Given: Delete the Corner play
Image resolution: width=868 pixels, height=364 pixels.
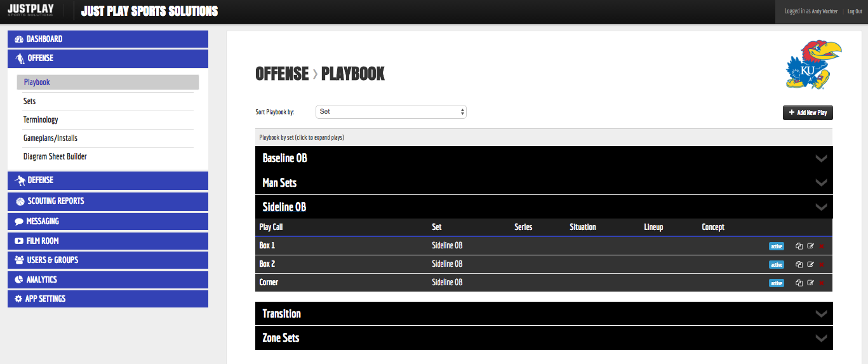Looking at the screenshot, I should (822, 283).
